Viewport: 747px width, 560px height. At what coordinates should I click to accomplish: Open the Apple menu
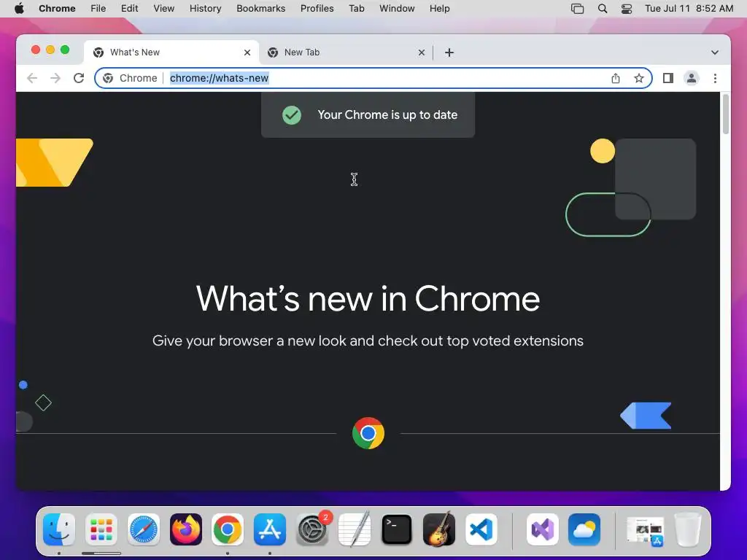pos(19,9)
